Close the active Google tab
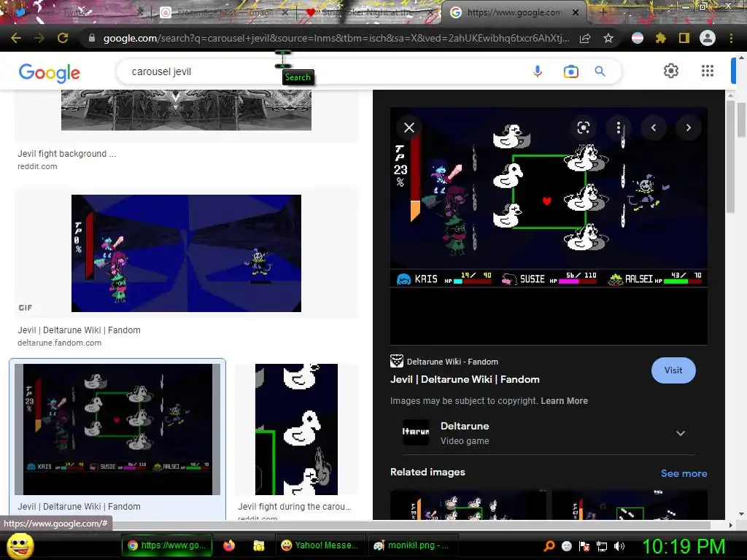This screenshot has width=747, height=560. tap(576, 12)
